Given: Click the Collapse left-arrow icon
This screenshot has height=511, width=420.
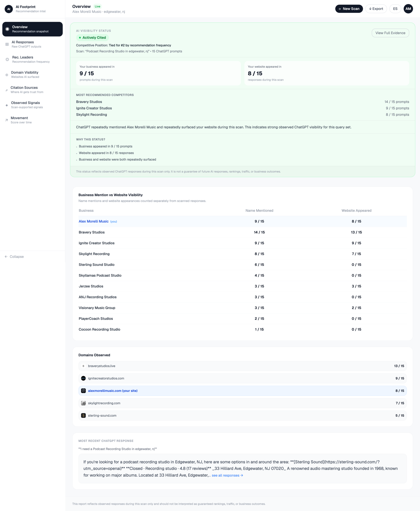Looking at the screenshot, I should [x=6, y=256].
